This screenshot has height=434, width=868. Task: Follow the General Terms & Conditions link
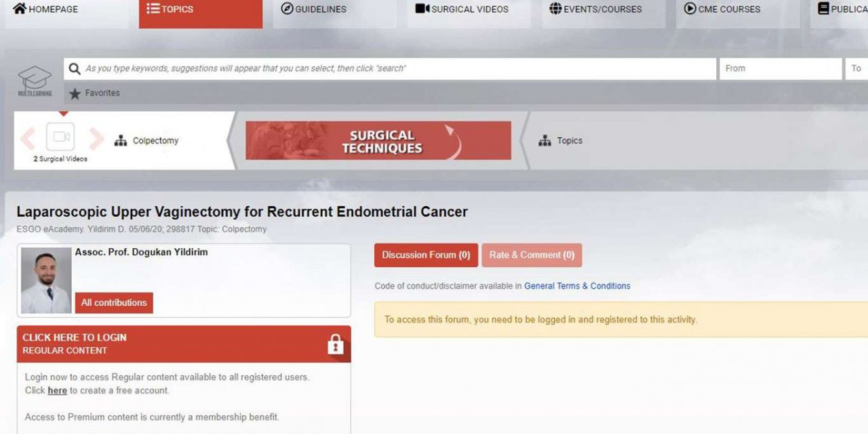[x=577, y=286]
